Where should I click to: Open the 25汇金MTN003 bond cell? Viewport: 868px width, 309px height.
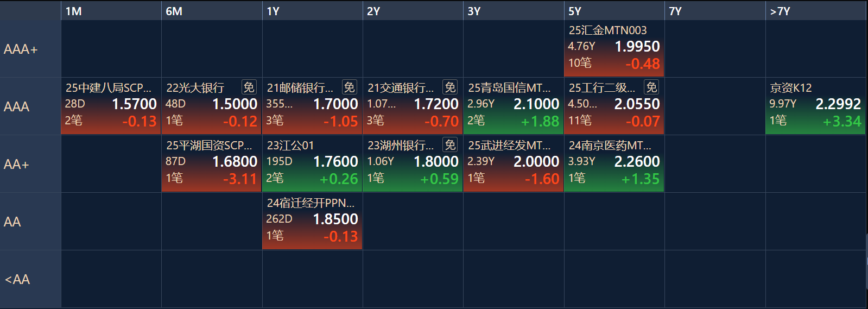614,49
